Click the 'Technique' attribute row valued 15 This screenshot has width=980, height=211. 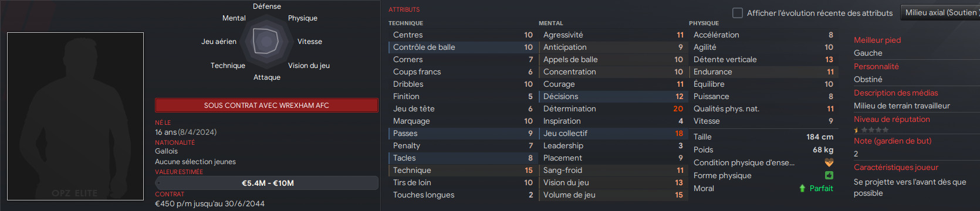point(462,170)
